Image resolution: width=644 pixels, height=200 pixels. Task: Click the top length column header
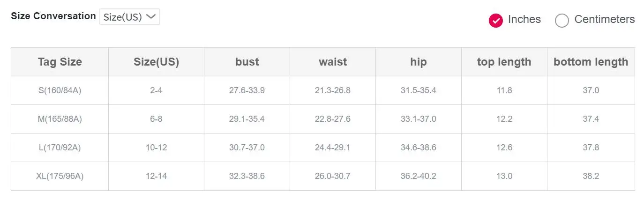504,62
